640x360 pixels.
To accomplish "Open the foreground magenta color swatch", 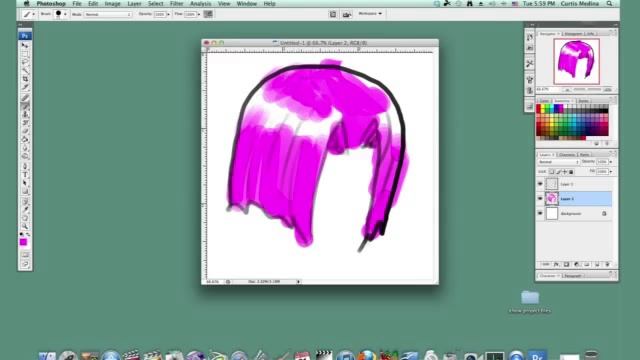I will (23, 242).
